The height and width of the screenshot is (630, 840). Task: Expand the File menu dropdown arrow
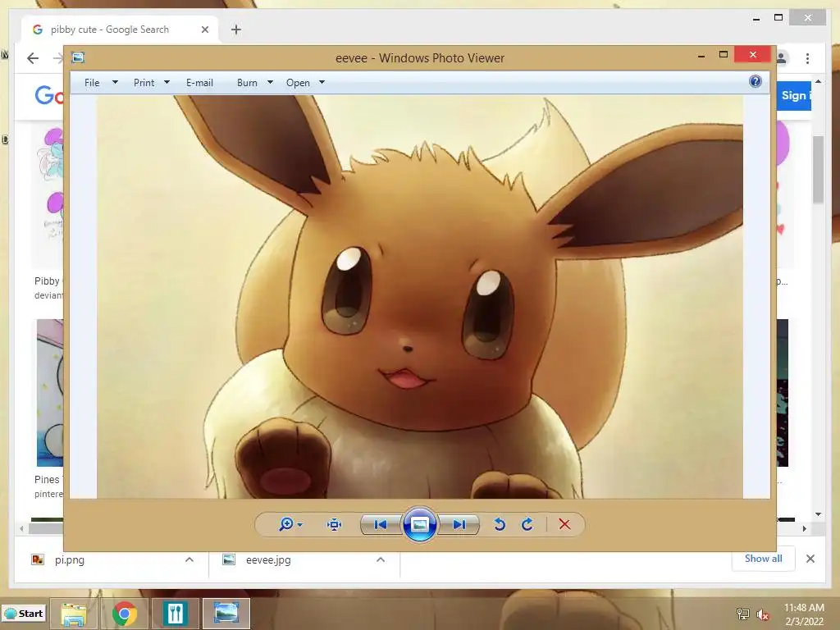click(x=115, y=83)
